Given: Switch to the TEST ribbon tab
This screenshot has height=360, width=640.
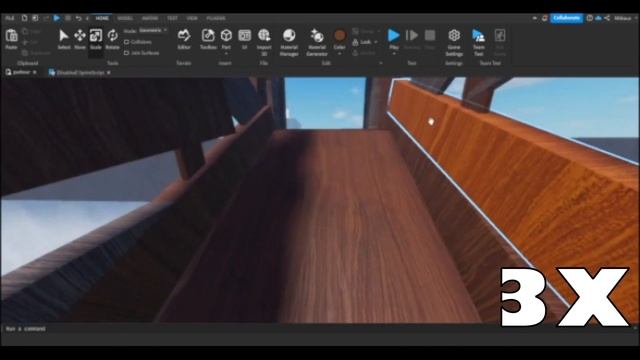Looking at the screenshot, I should click(172, 18).
